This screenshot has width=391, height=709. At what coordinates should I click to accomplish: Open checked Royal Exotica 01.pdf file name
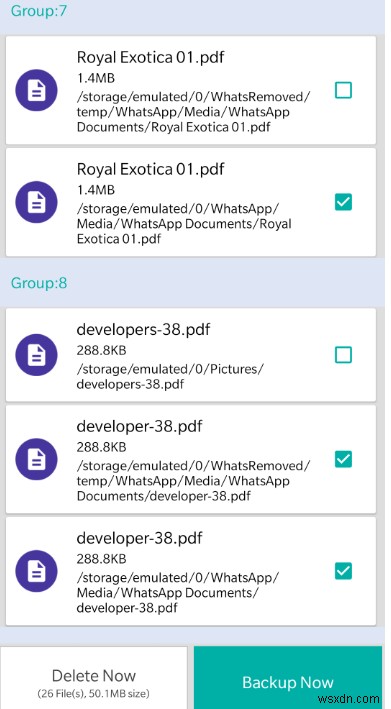(x=151, y=169)
